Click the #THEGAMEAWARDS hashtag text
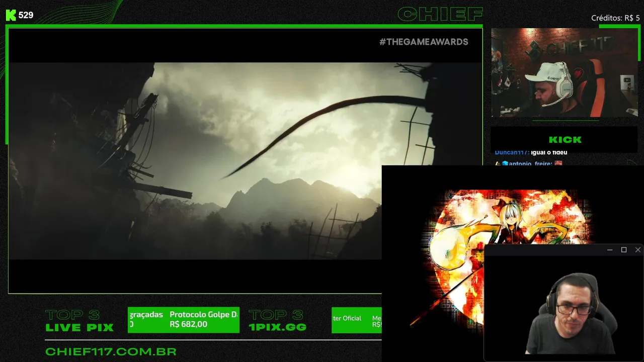Viewport: 644px width, 362px height. pos(424,42)
